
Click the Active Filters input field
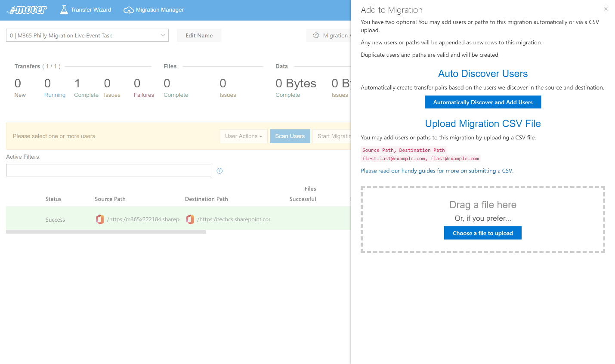point(108,170)
